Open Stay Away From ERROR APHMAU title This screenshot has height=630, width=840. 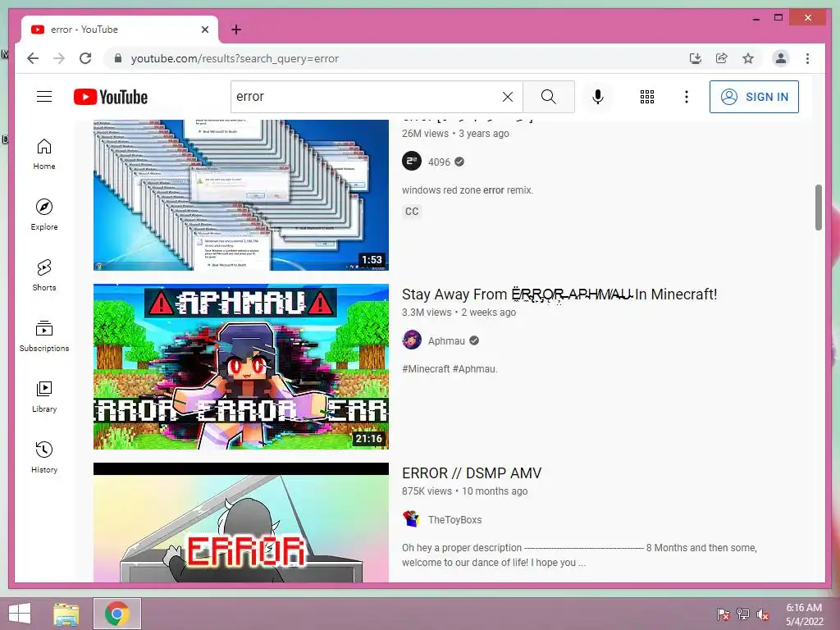tap(559, 294)
